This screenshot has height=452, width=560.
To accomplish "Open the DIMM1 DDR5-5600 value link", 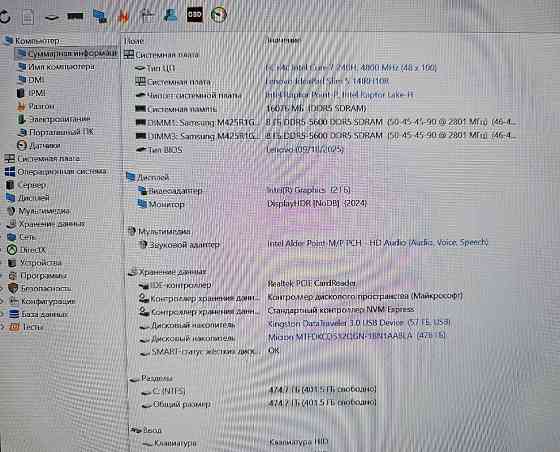I will click(x=391, y=122).
